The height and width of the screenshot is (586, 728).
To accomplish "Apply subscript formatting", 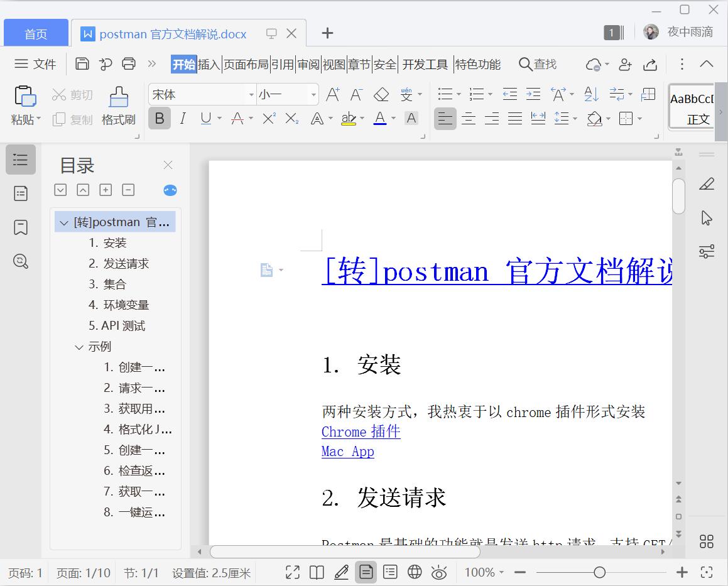I will click(292, 119).
